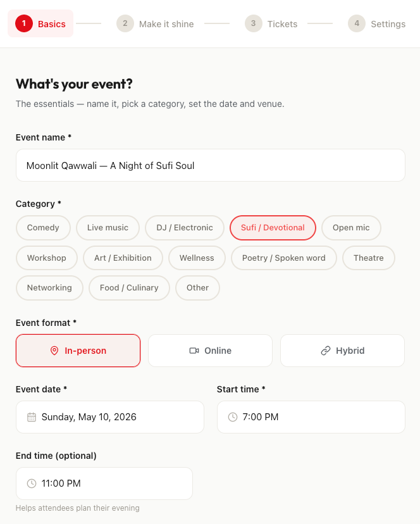Select the Poetry / Spoken word category

[x=283, y=258]
